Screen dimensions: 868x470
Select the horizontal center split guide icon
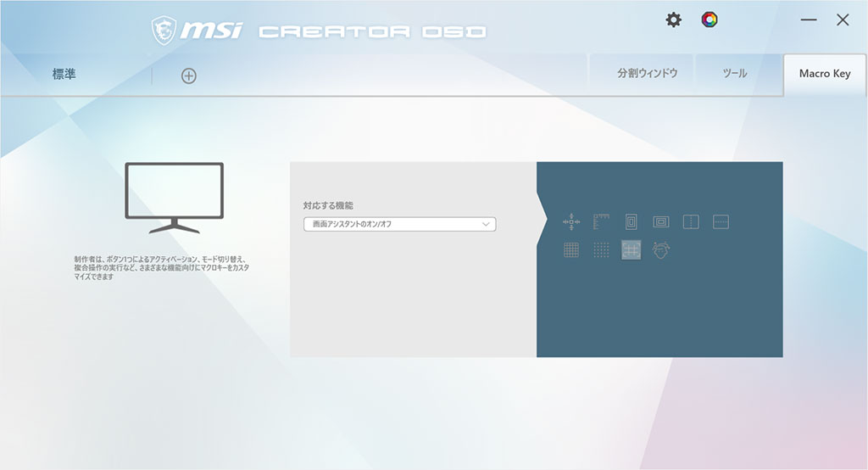pos(721,221)
